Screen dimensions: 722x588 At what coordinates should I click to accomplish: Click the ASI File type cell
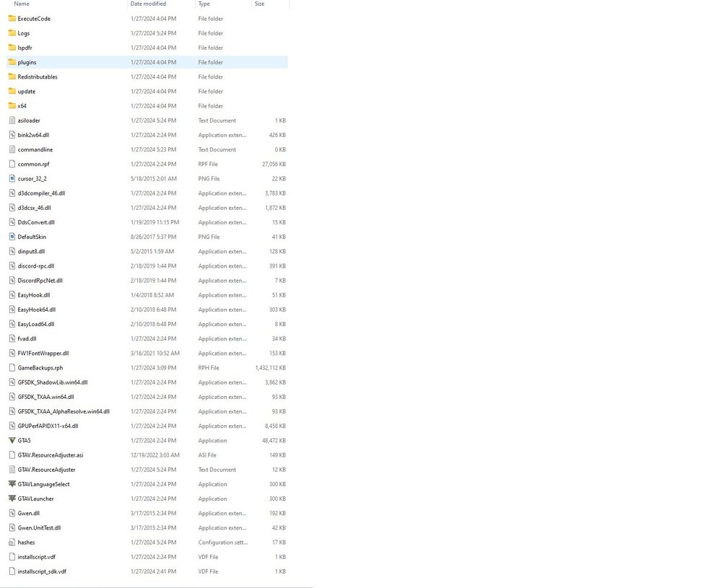point(207,455)
